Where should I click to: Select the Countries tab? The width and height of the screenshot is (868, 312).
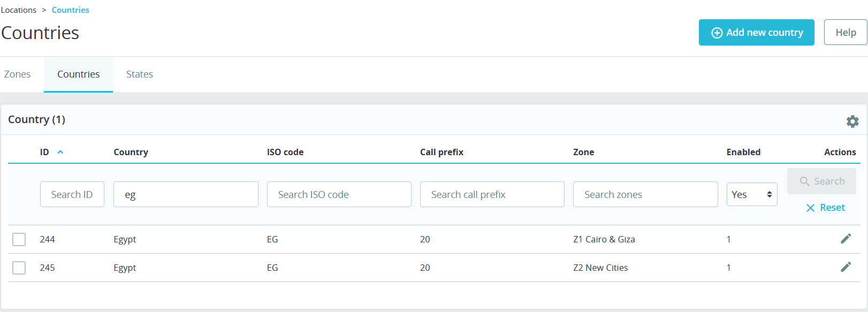coord(79,74)
